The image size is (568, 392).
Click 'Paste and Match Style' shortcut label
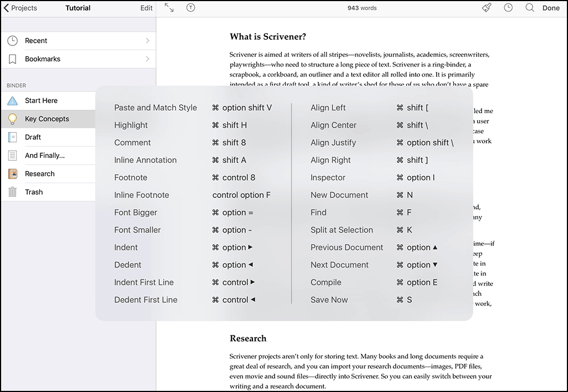[155, 108]
